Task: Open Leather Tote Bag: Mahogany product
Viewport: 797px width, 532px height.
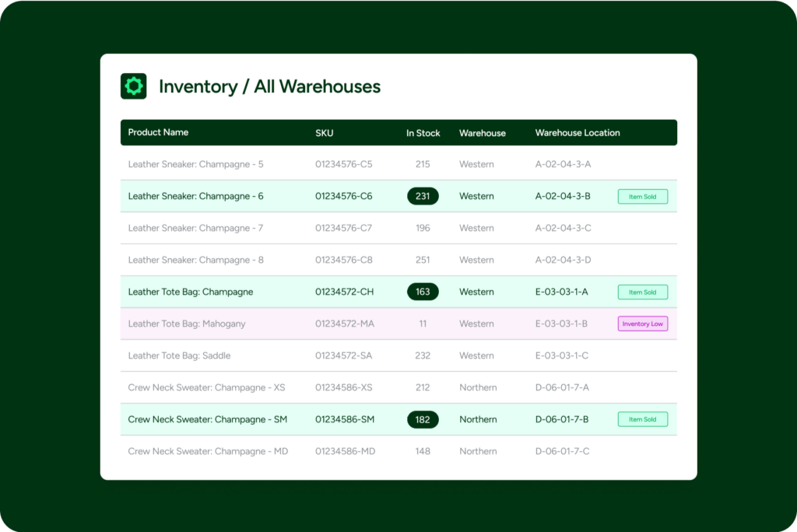Action: pyautogui.click(x=186, y=324)
